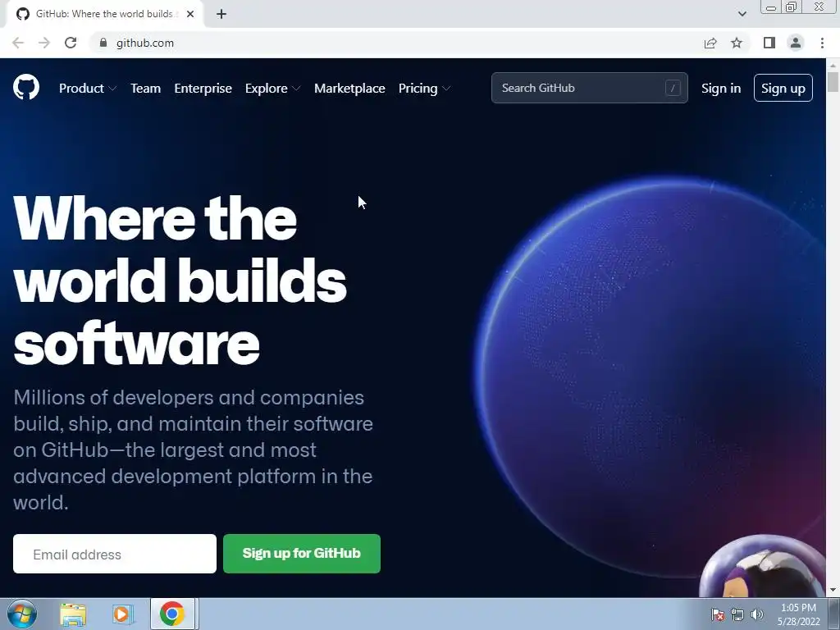Open the volume speaker tray icon

coord(757,614)
